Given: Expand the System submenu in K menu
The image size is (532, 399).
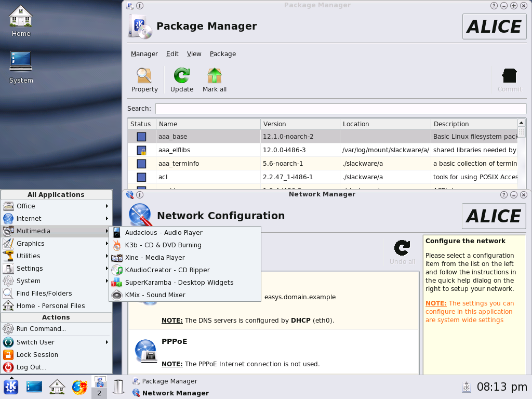Looking at the screenshot, I should click(x=56, y=281).
